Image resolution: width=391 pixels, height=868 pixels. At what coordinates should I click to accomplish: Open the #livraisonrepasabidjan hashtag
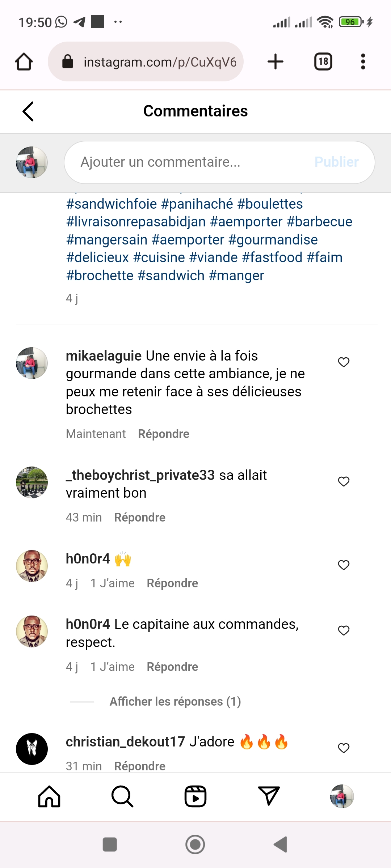point(136,222)
